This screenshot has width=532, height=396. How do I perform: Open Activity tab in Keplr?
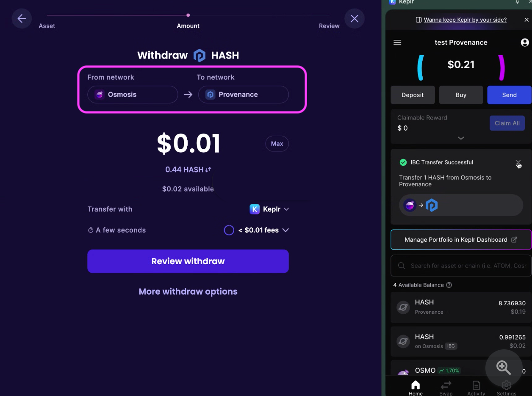tap(476, 388)
